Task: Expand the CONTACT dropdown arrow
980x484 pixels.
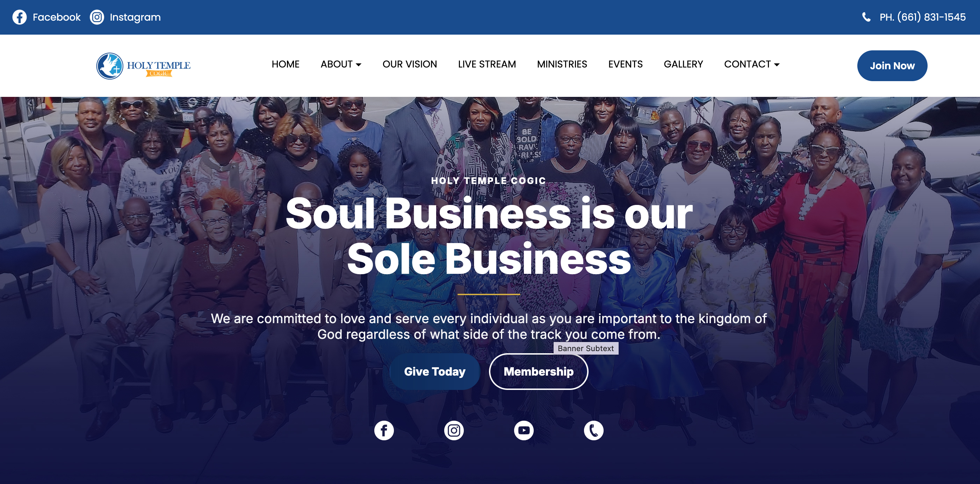Action: (x=777, y=65)
